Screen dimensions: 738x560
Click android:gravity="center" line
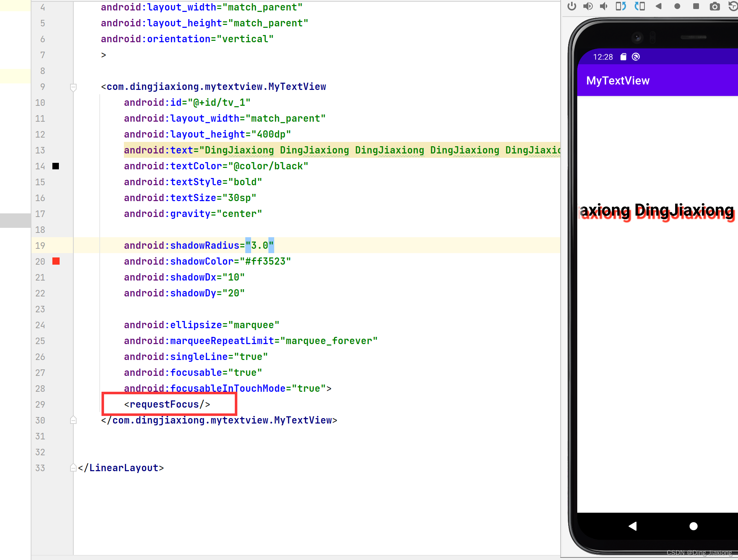click(x=193, y=214)
